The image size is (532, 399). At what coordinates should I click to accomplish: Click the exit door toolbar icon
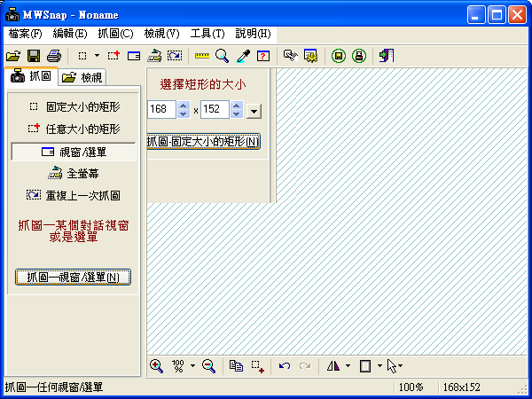(387, 56)
